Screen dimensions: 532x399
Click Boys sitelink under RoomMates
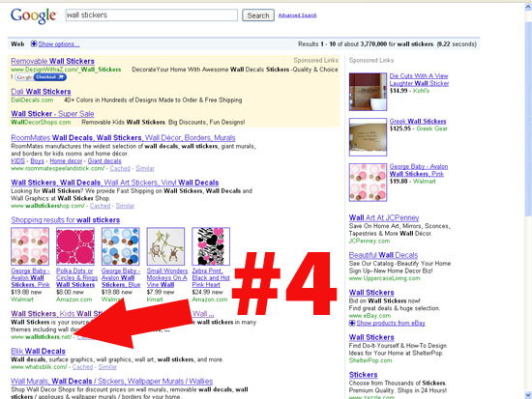click(38, 161)
